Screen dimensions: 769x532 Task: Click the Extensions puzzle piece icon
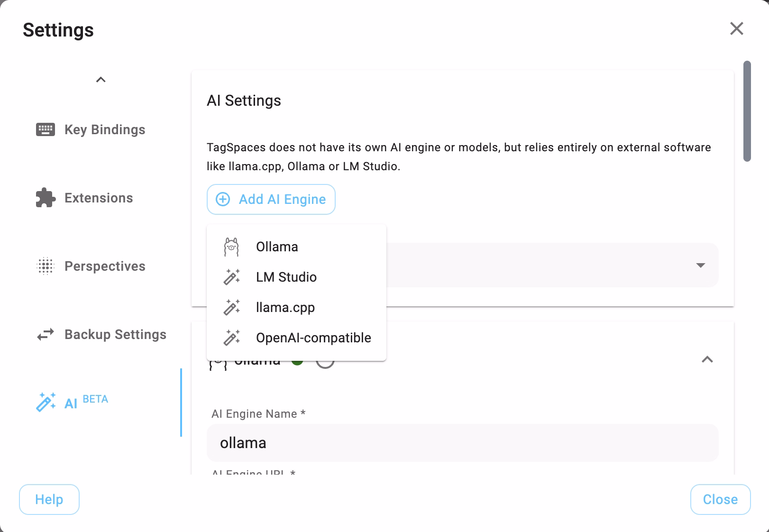coord(46,198)
